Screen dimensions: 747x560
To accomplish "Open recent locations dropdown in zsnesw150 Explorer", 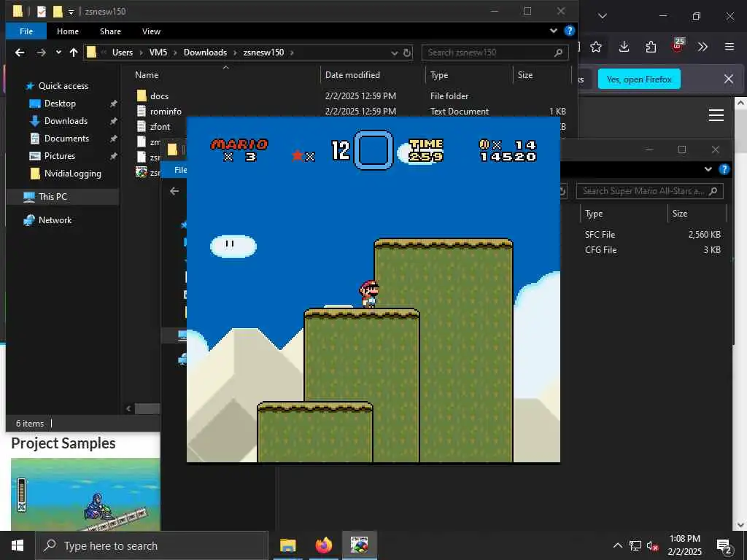I will point(58,52).
